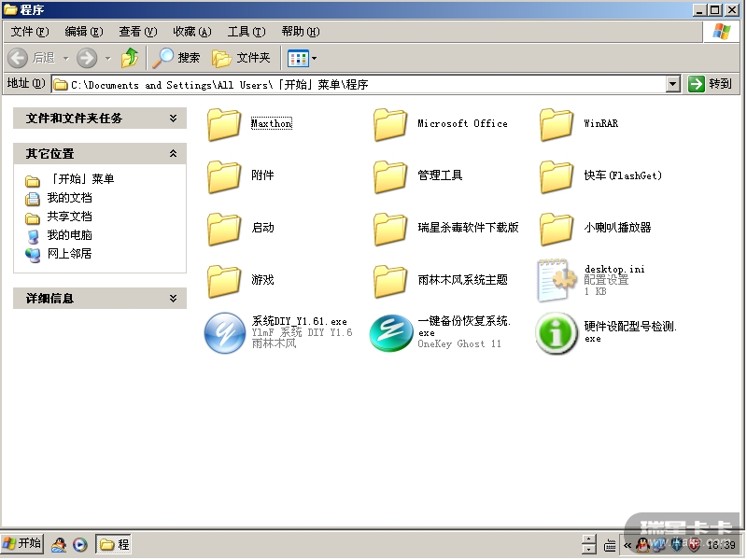Click the address path input field

pos(359,84)
